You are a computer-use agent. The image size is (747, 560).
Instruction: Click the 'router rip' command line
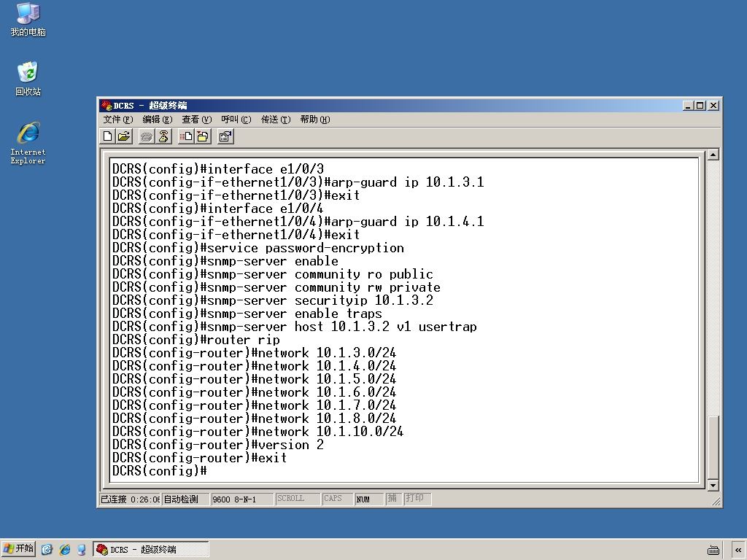196,340
